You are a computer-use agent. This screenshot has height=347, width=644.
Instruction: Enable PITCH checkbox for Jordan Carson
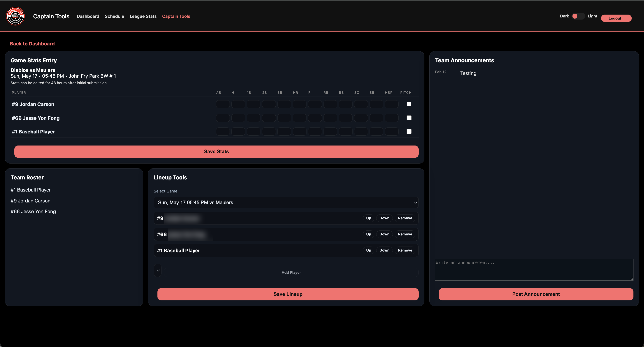(409, 104)
